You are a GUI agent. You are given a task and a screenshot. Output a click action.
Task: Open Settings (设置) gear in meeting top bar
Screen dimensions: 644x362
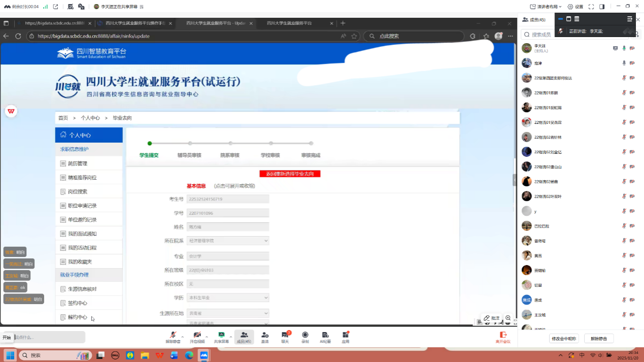tap(575, 7)
